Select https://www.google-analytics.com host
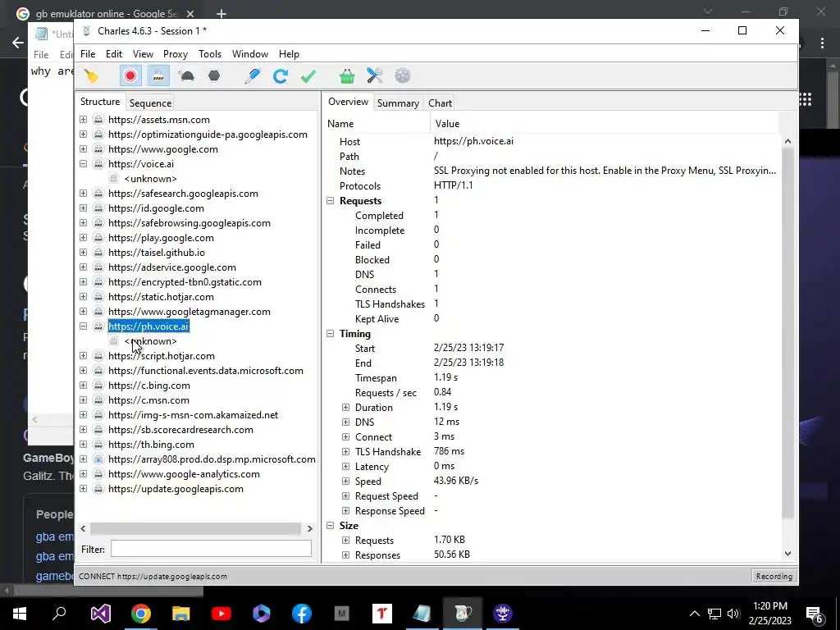The image size is (840, 630). 184,474
